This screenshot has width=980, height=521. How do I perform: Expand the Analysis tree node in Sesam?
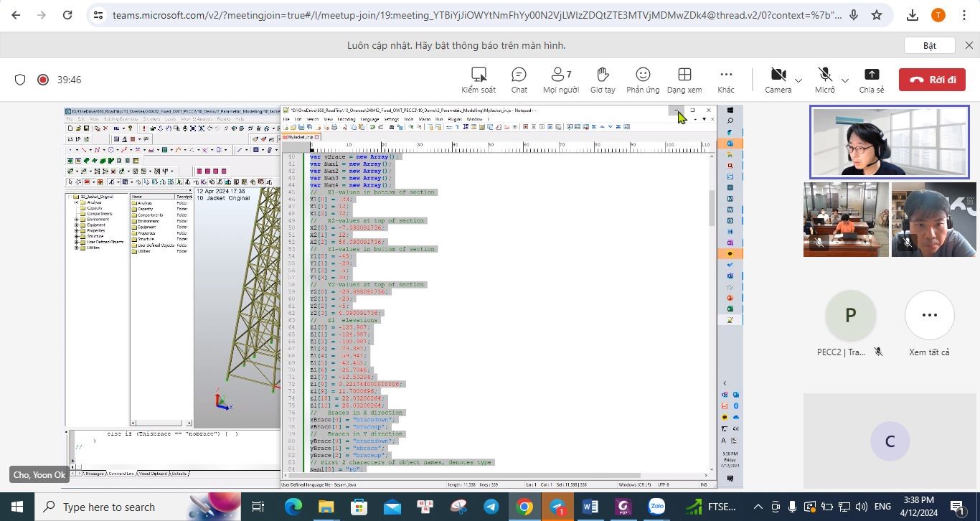click(76, 202)
